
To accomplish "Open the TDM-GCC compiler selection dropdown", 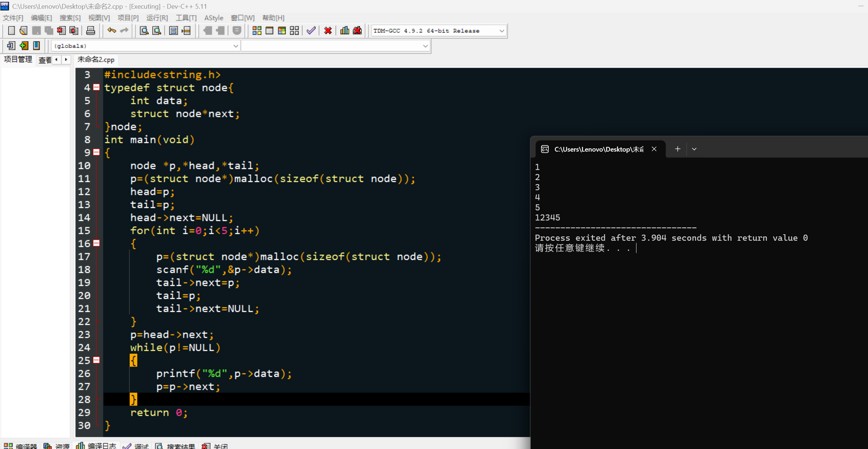I will (501, 31).
